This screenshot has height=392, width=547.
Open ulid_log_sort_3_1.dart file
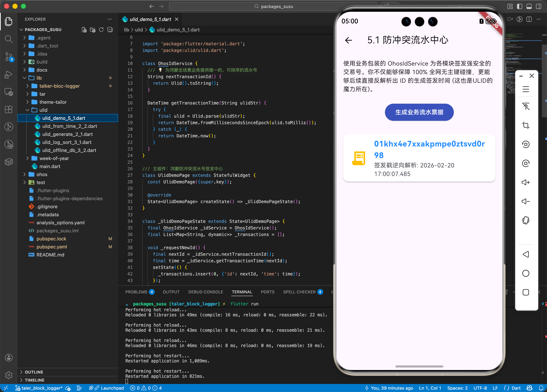[x=67, y=142]
